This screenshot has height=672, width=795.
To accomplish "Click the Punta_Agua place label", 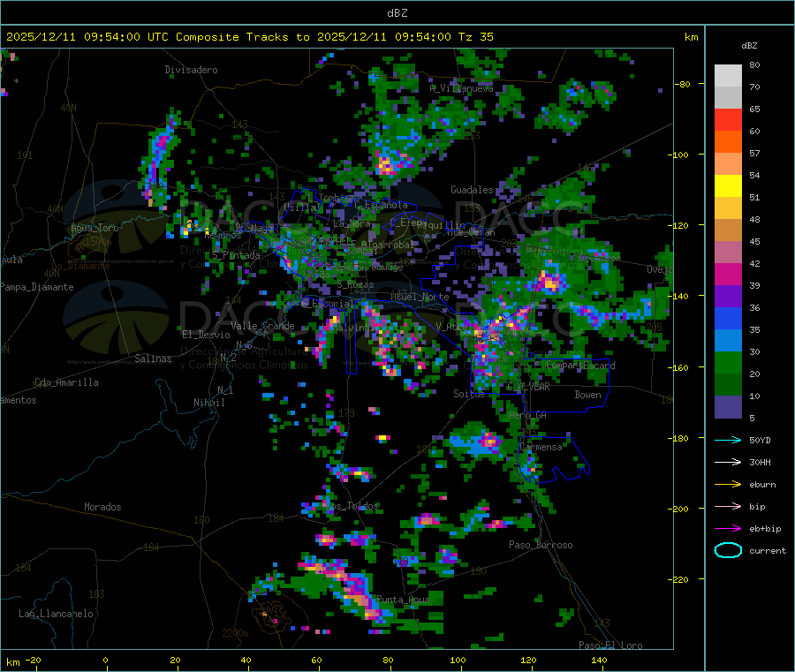I will point(403,600).
